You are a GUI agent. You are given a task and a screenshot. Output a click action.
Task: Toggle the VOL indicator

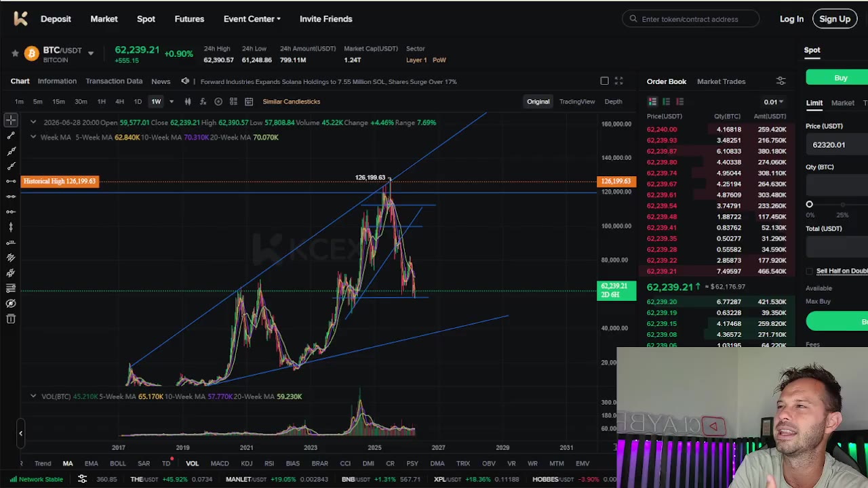pos(192,464)
